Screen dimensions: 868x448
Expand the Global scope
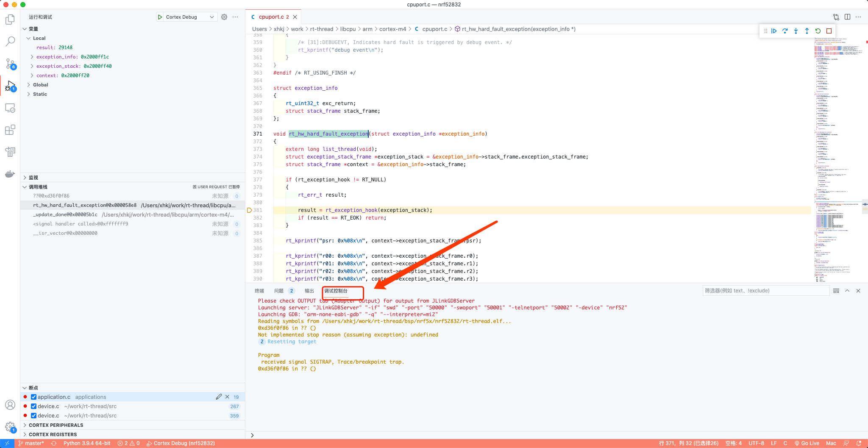click(x=28, y=85)
